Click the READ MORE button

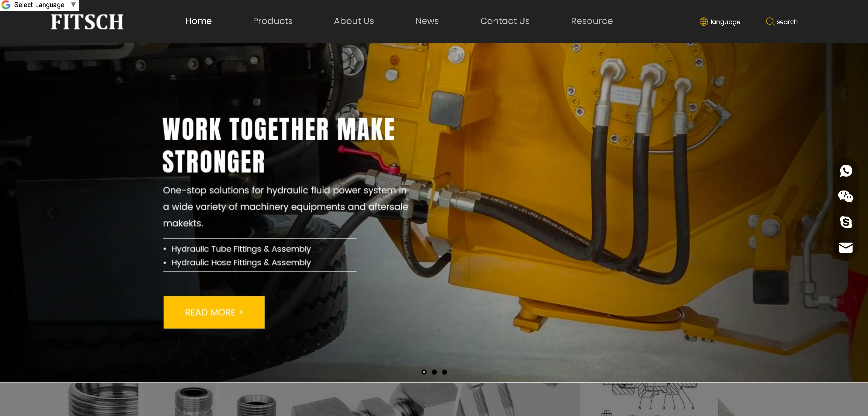tap(214, 312)
